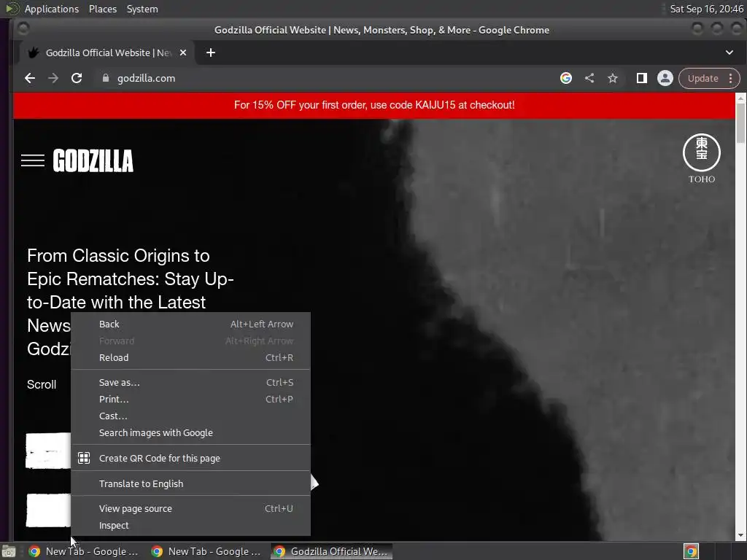Select Back in the context menu

(190, 324)
